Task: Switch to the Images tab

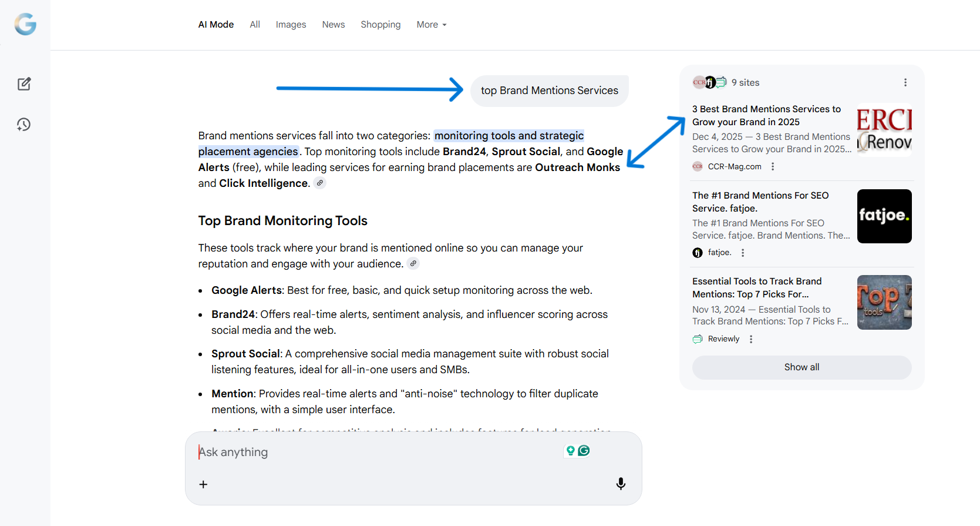Action: click(291, 25)
